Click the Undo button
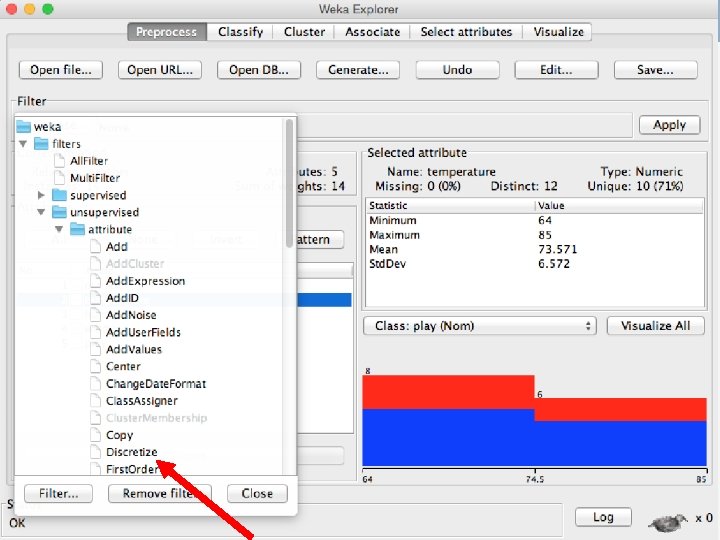 457,70
